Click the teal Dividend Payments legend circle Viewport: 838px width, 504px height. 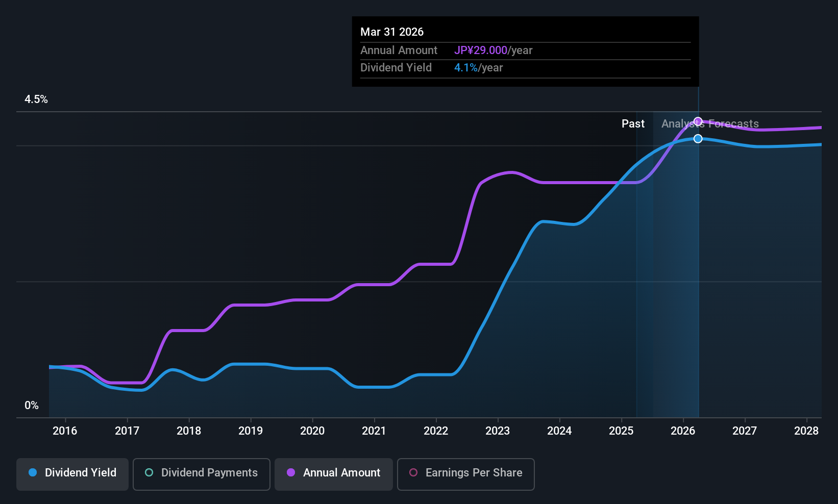pos(149,472)
